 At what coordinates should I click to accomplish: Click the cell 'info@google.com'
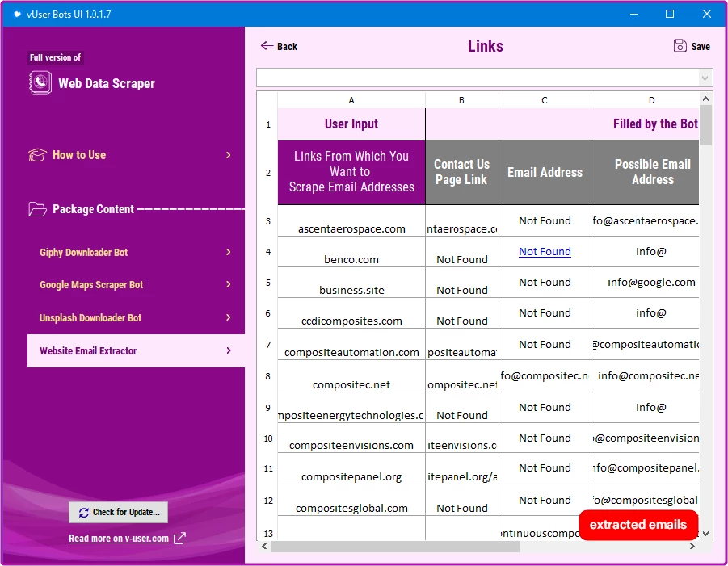[x=646, y=283]
